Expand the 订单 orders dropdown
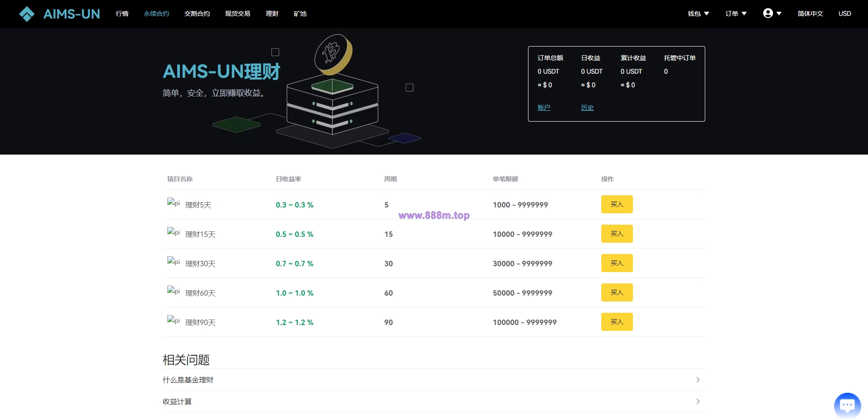The image size is (868, 419). [736, 14]
